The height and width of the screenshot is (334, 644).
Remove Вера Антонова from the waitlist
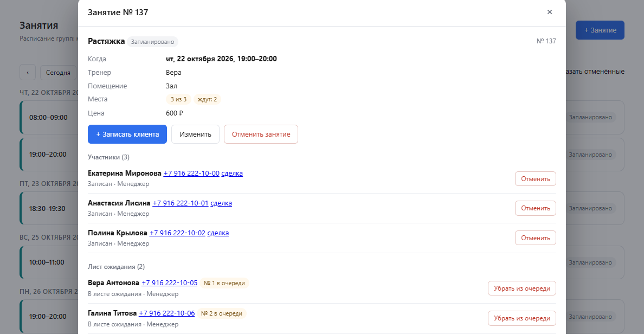(522, 288)
